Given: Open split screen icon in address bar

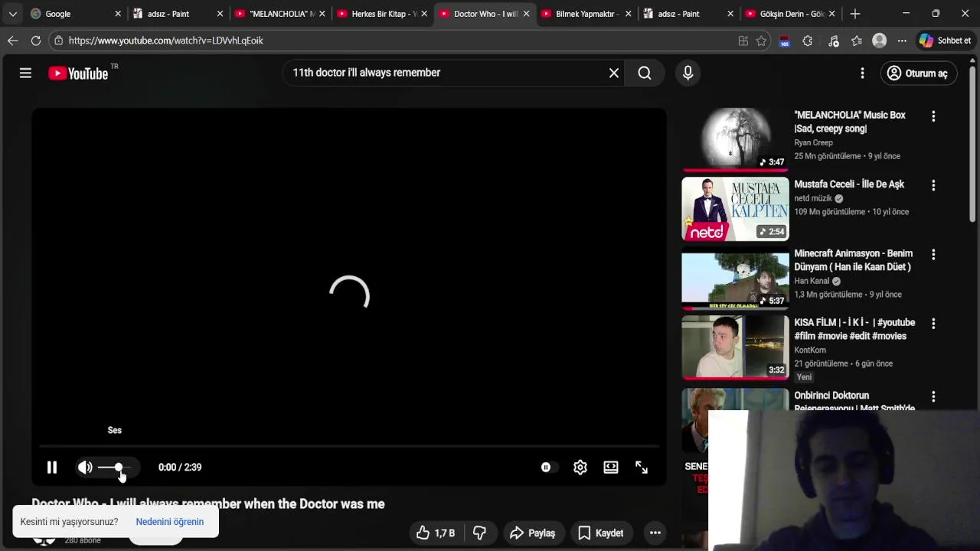Looking at the screenshot, I should point(743,41).
